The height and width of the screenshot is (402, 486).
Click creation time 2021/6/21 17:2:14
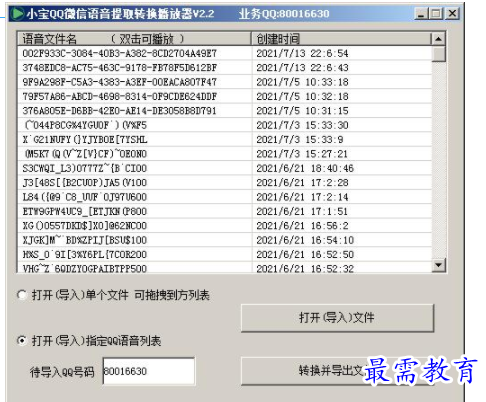pyautogui.click(x=302, y=197)
